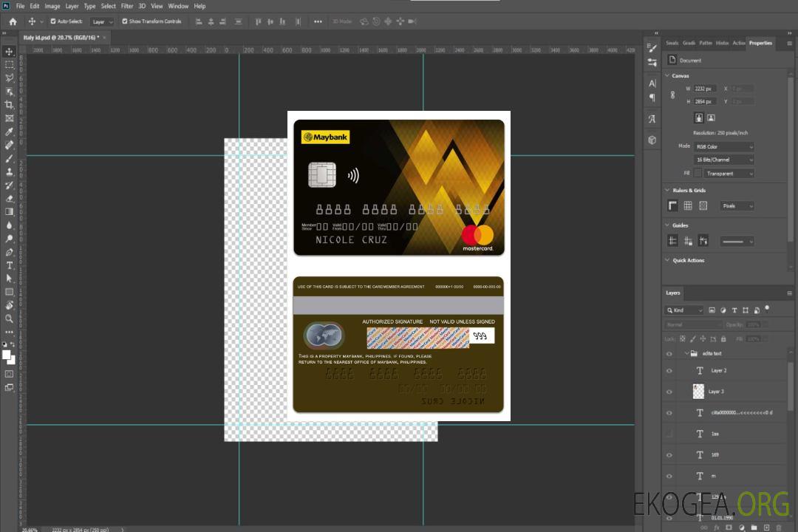This screenshot has width=798, height=532.
Task: Toggle Show Transform Controls checkbox
Action: point(125,21)
